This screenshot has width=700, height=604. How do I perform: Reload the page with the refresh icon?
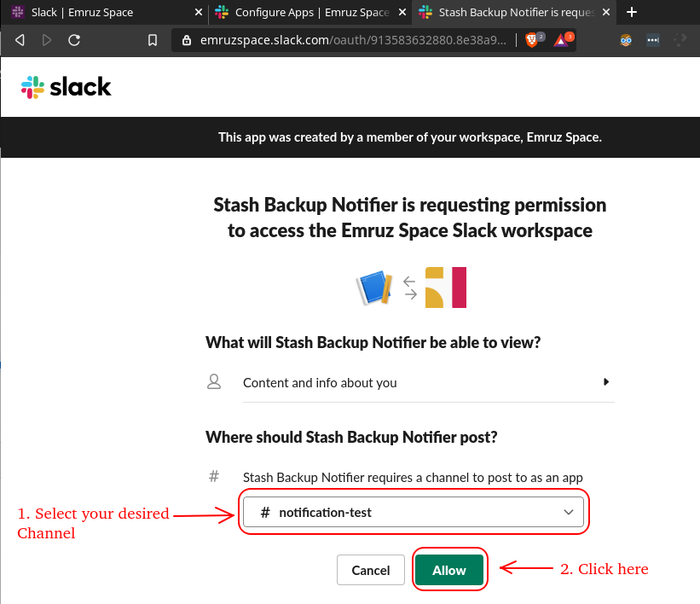(x=74, y=39)
